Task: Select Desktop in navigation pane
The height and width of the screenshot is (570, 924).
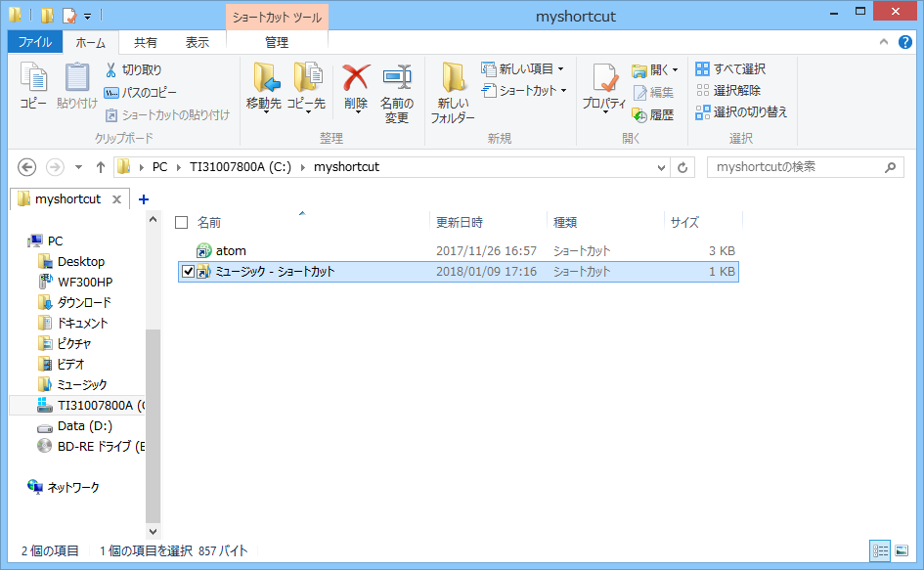Action: coord(81,262)
